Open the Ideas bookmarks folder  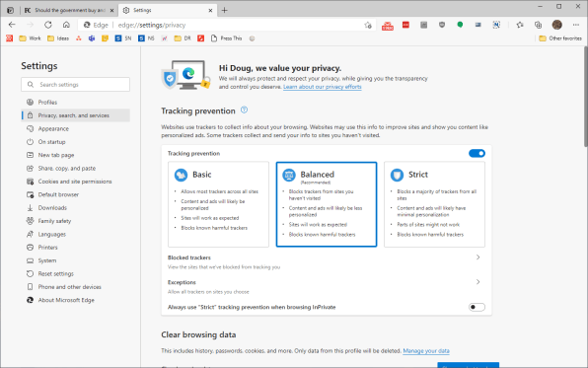pyautogui.click(x=58, y=38)
